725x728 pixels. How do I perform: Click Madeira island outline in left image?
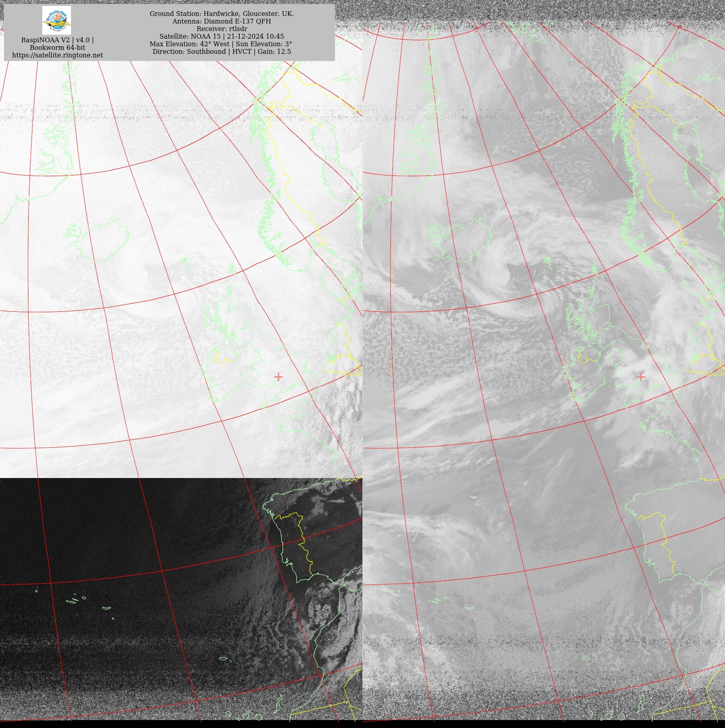coord(224,658)
